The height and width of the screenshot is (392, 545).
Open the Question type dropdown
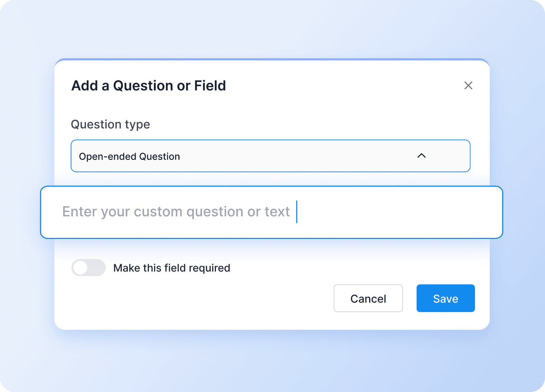tap(270, 156)
